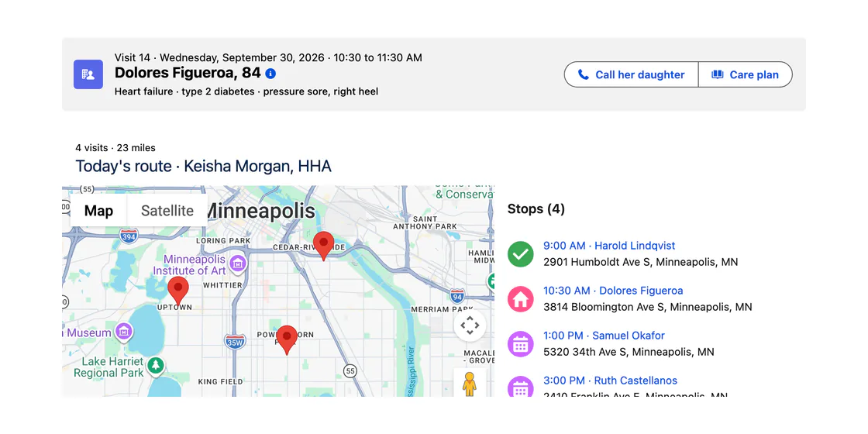Call her daughter button
The height and width of the screenshot is (434, 868).
click(631, 74)
